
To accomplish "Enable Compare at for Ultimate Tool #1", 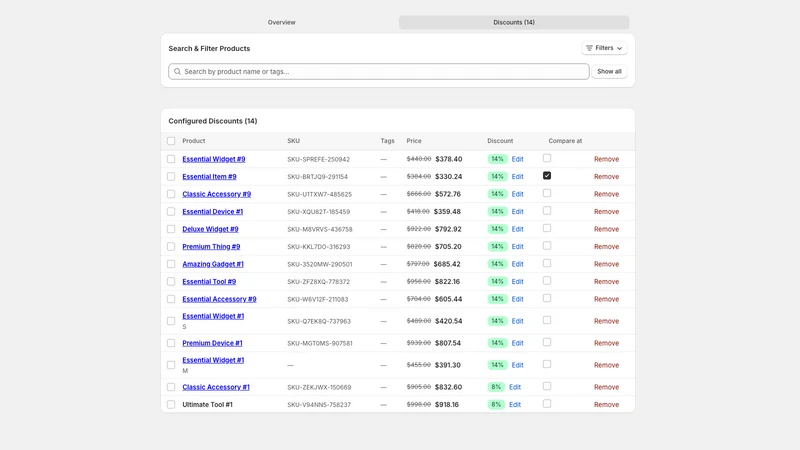I will click(547, 404).
